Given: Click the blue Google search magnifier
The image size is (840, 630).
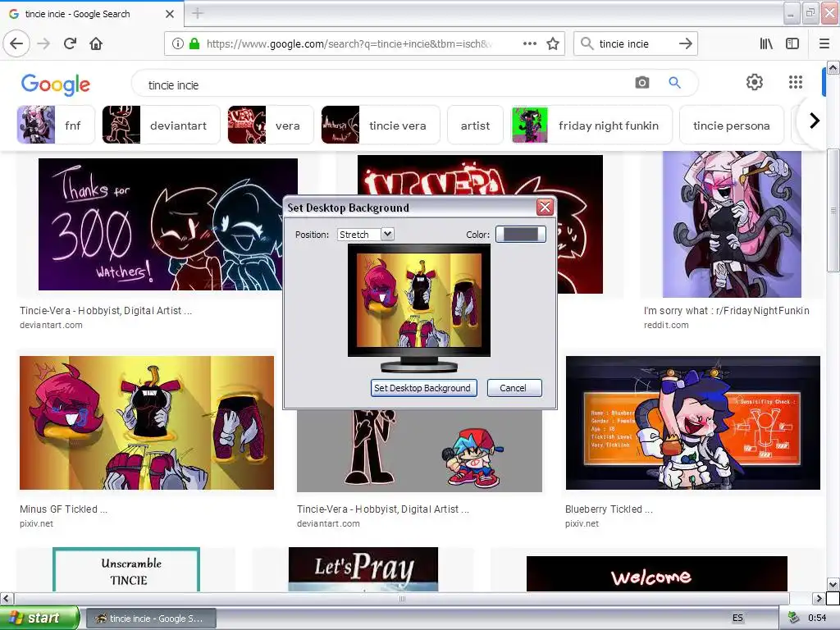Looking at the screenshot, I should (x=674, y=83).
